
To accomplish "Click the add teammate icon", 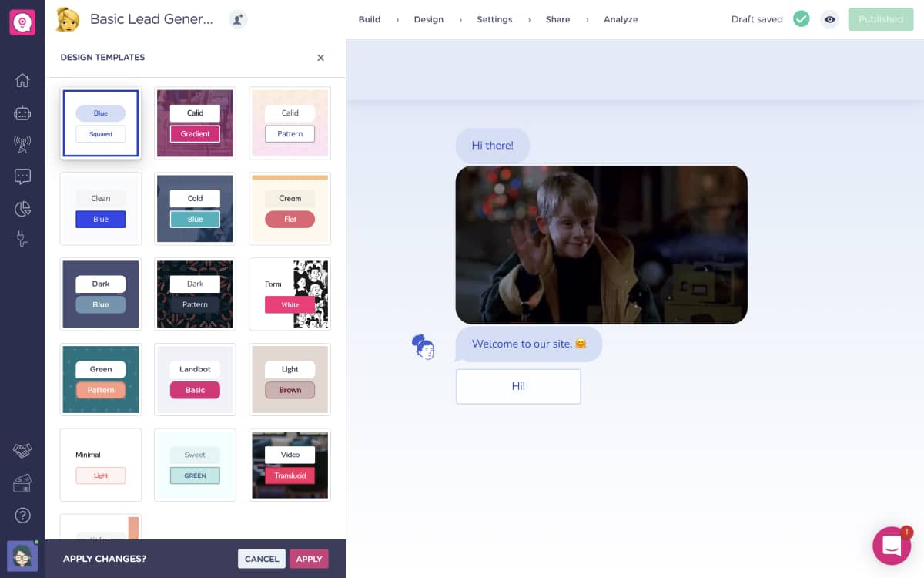I will (x=238, y=20).
